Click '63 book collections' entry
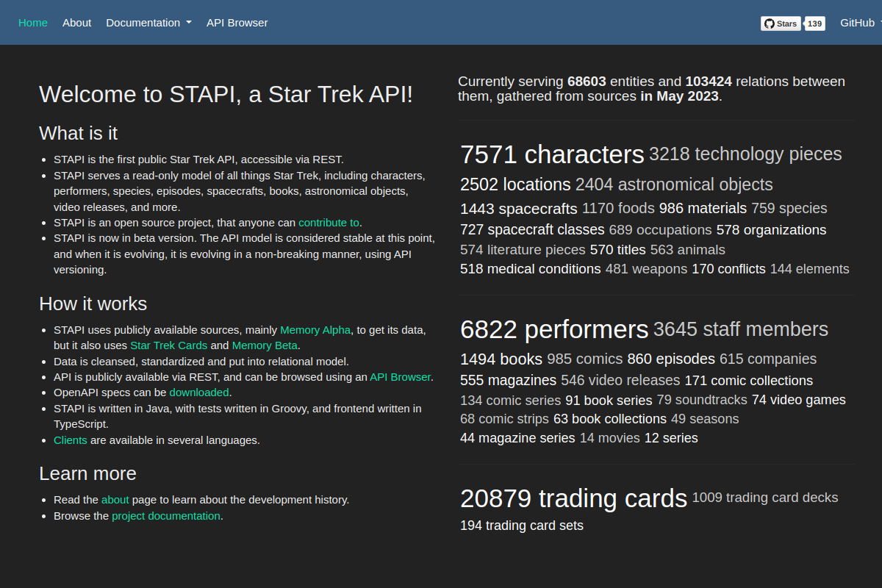This screenshot has width=882, height=588. tap(610, 419)
